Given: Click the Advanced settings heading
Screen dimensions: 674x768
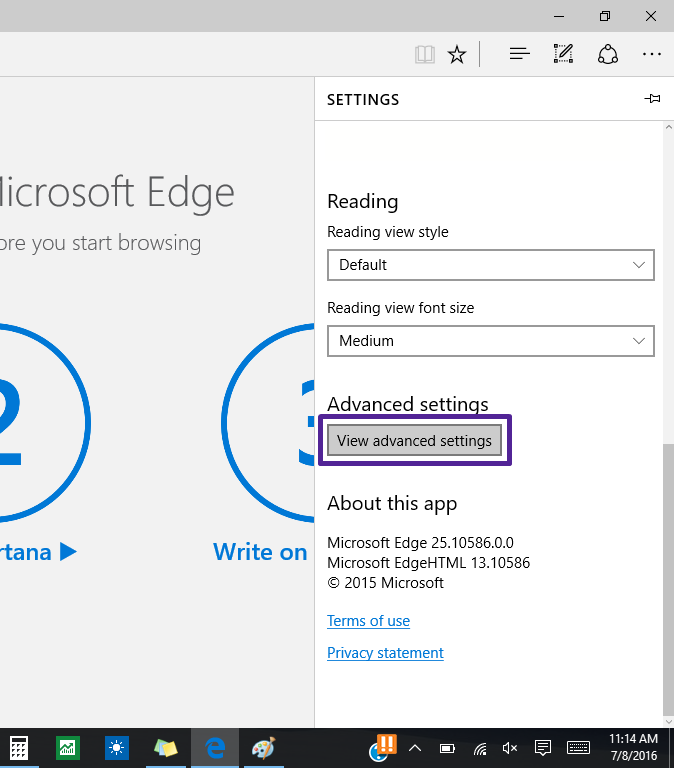Looking at the screenshot, I should click(x=408, y=404).
